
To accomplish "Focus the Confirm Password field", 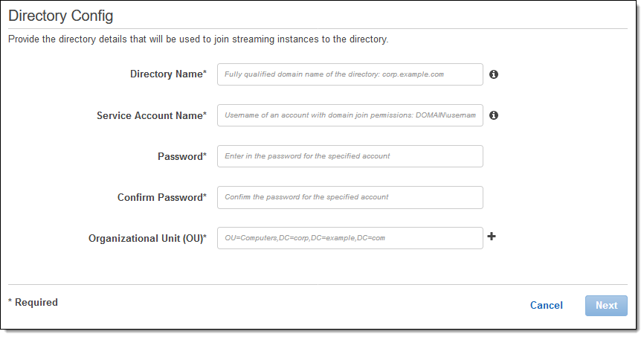I will pos(350,197).
